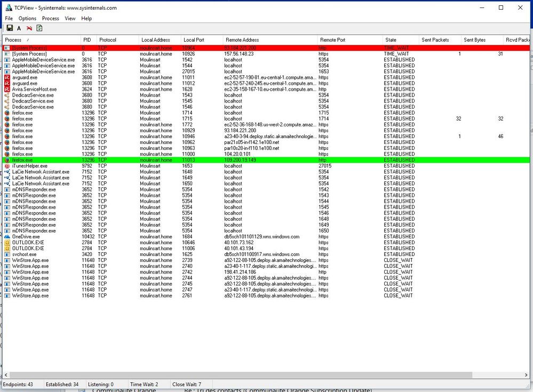
Task: Sort by the Local Port column header
Action: (202, 40)
